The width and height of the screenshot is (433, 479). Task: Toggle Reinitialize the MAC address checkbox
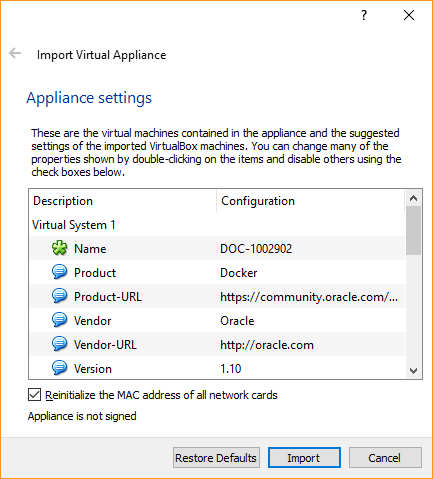35,395
